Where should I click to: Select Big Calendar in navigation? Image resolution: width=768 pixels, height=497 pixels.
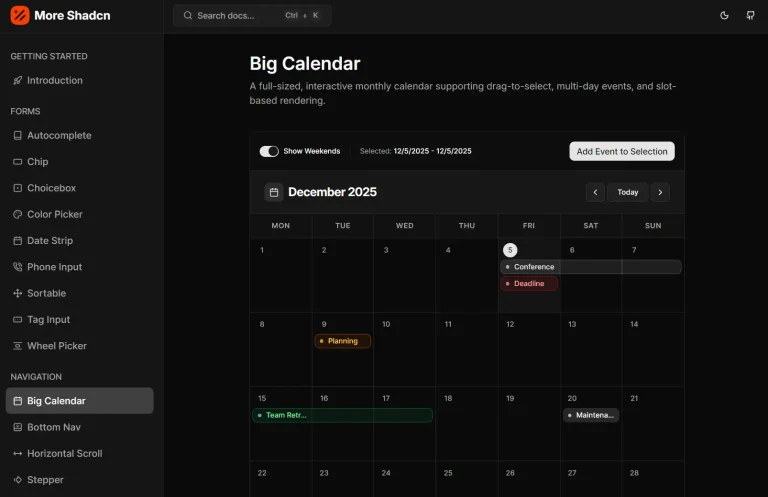pyautogui.click(x=80, y=401)
